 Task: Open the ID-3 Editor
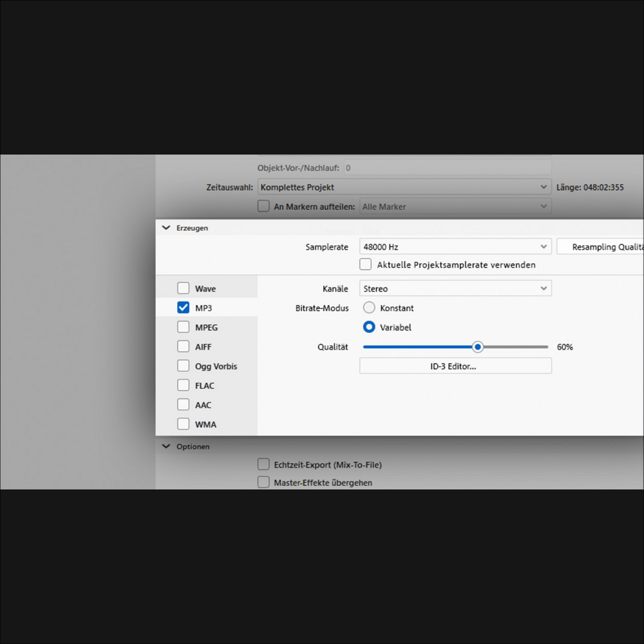[x=455, y=366]
